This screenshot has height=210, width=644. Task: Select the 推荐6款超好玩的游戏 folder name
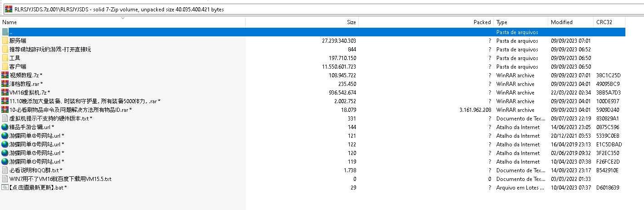[50, 50]
